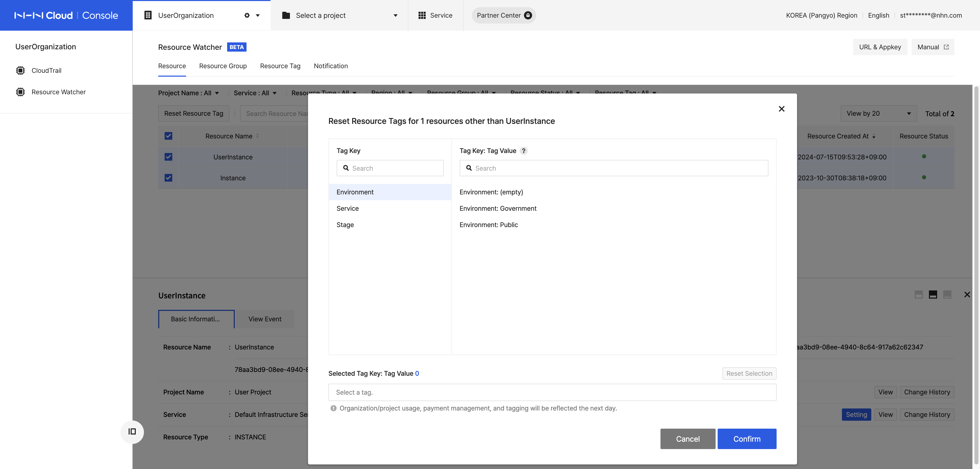The height and width of the screenshot is (469, 980).
Task: Toggle the select-all checkbox in table header
Action: point(168,136)
